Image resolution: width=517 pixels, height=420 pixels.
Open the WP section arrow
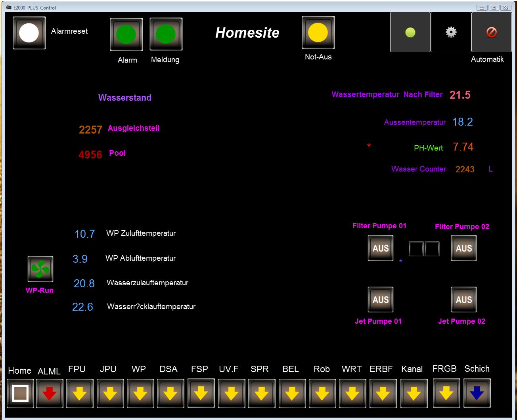pos(140,393)
